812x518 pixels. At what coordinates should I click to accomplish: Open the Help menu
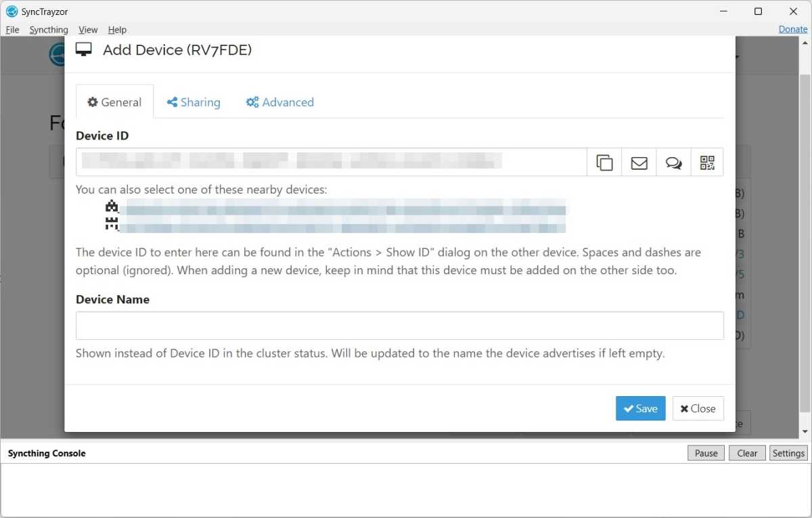[117, 30]
